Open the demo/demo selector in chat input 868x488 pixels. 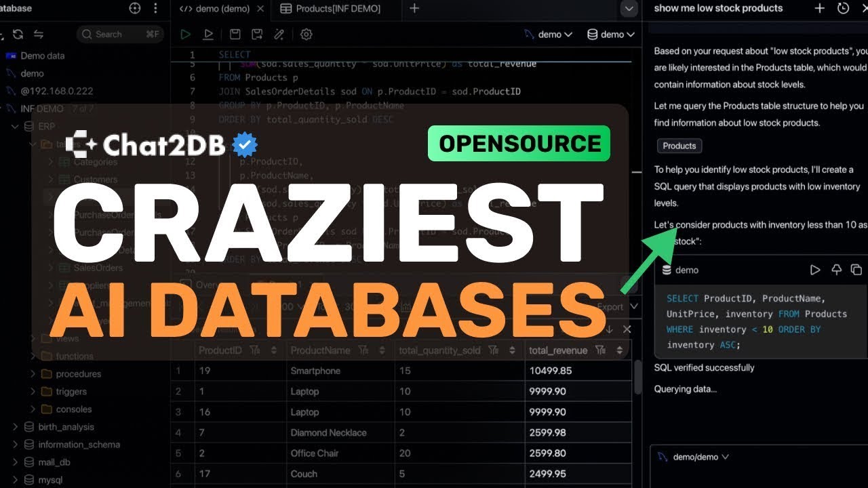pos(694,457)
